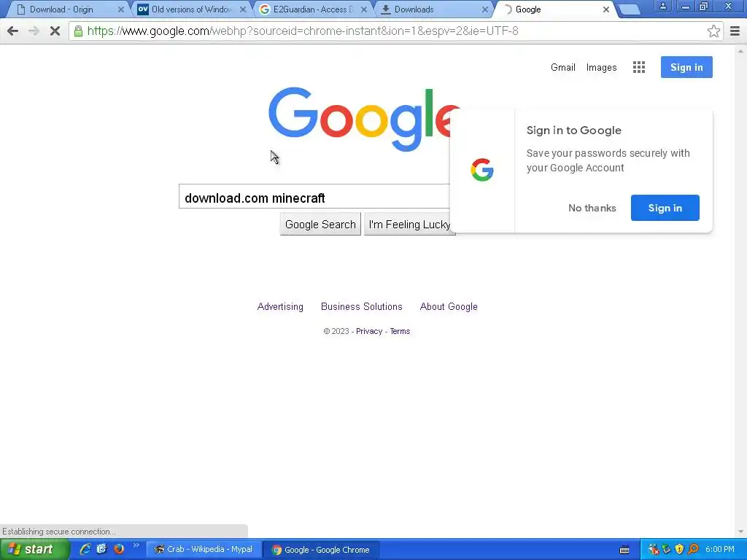
Task: Open the Gmail link
Action: click(x=563, y=68)
